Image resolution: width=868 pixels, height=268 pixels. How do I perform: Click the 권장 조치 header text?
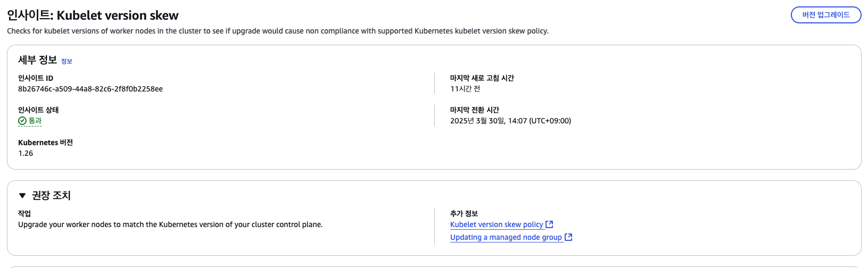51,196
